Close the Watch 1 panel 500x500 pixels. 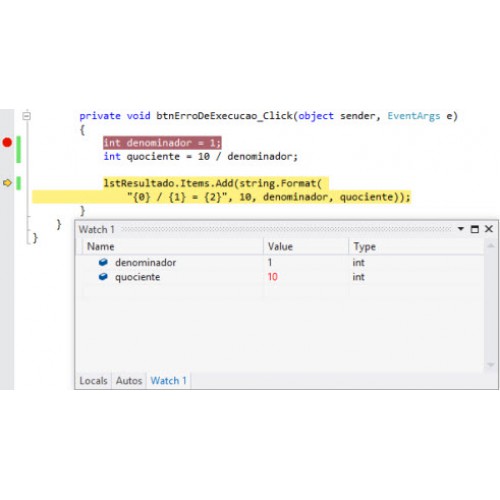click(x=489, y=229)
